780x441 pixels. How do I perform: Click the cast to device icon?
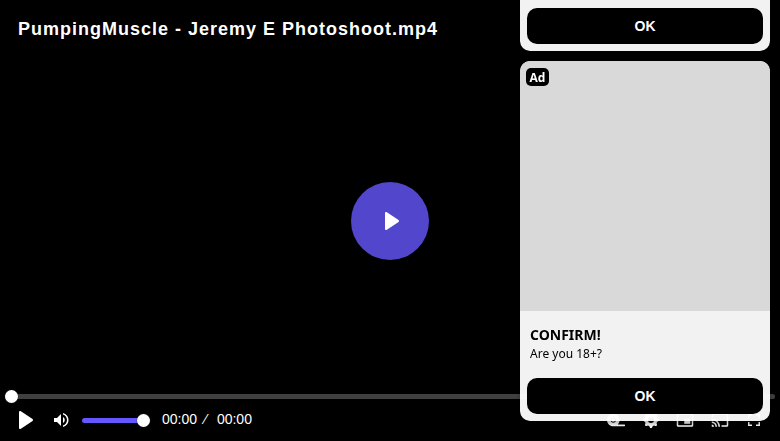(x=719, y=424)
